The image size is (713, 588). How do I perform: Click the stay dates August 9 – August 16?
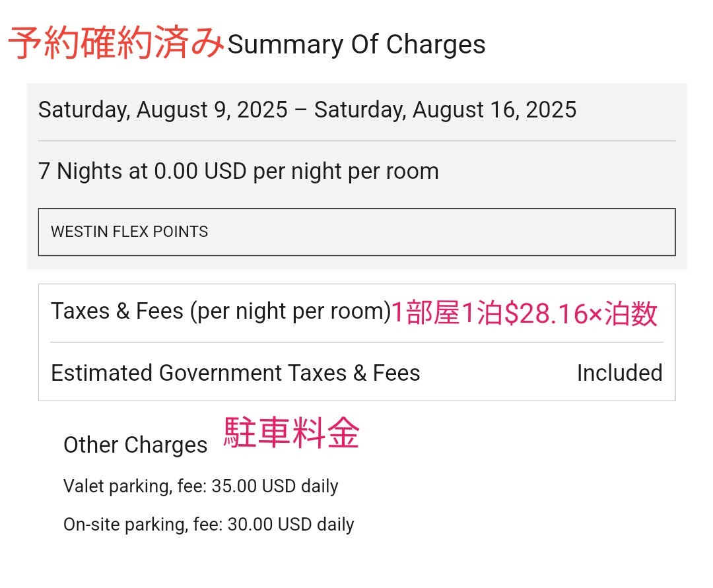point(307,110)
